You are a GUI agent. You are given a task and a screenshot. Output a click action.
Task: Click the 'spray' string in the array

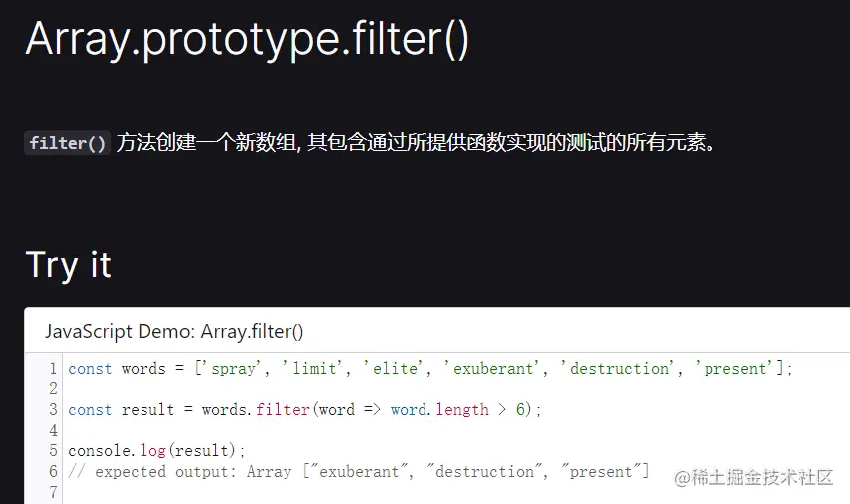click(x=234, y=369)
